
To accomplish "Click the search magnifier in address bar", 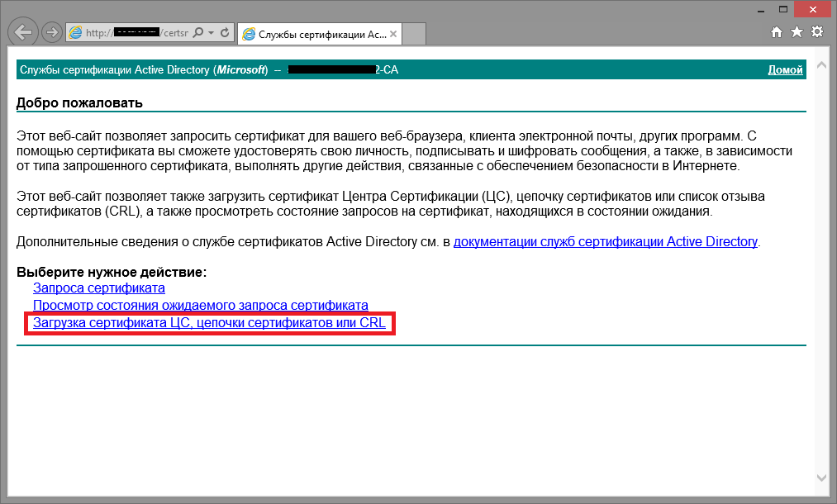I will [x=198, y=32].
